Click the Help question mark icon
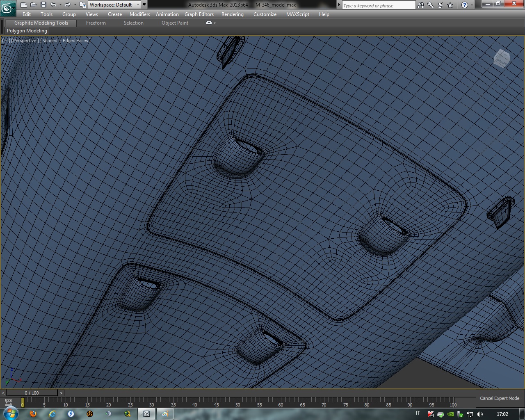Viewport: 525px width, 420px height. click(464, 5)
